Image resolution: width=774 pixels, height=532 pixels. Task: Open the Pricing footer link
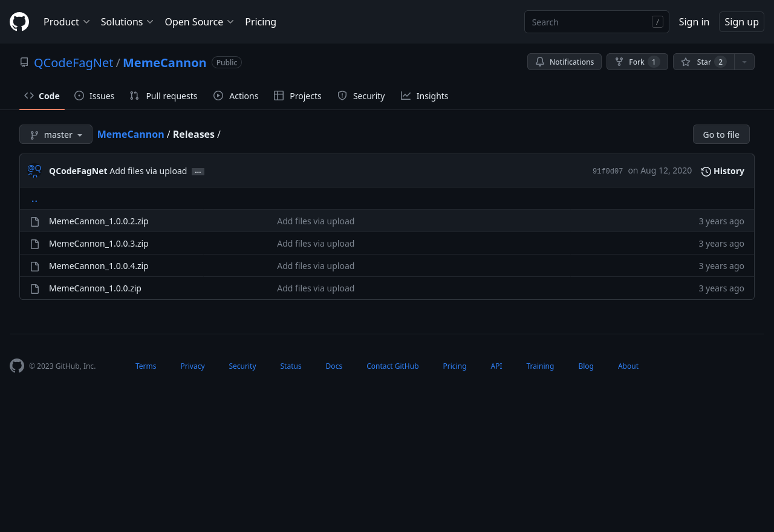coord(455,366)
